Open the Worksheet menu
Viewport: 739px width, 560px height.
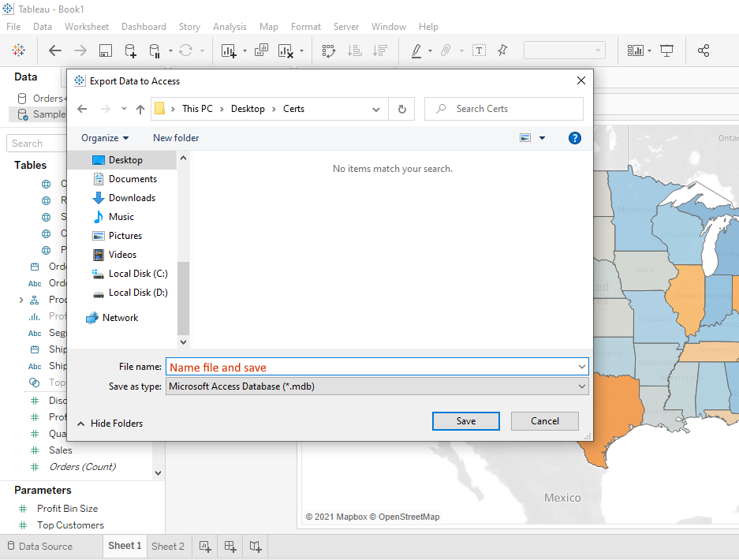pos(87,27)
